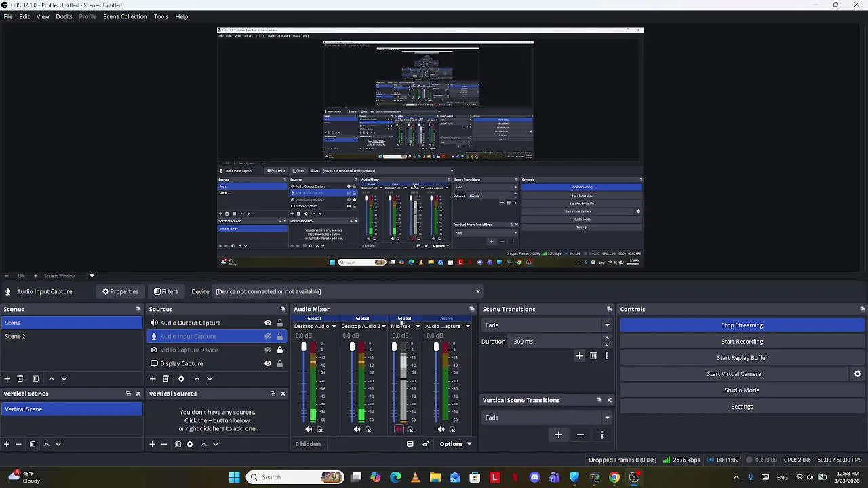Open virtual camera settings gear
This screenshot has width=868, height=488.
tap(857, 374)
